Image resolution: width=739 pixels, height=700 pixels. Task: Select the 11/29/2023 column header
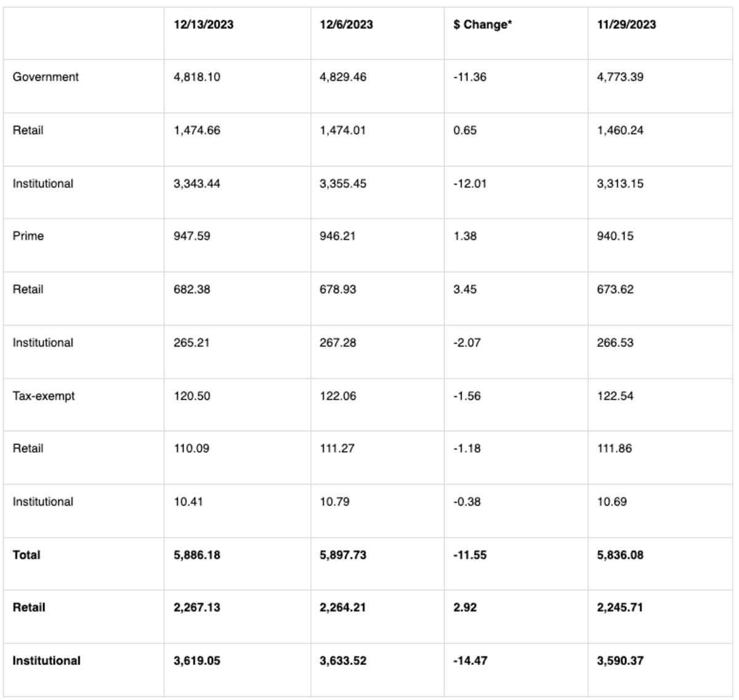pyautogui.click(x=626, y=25)
